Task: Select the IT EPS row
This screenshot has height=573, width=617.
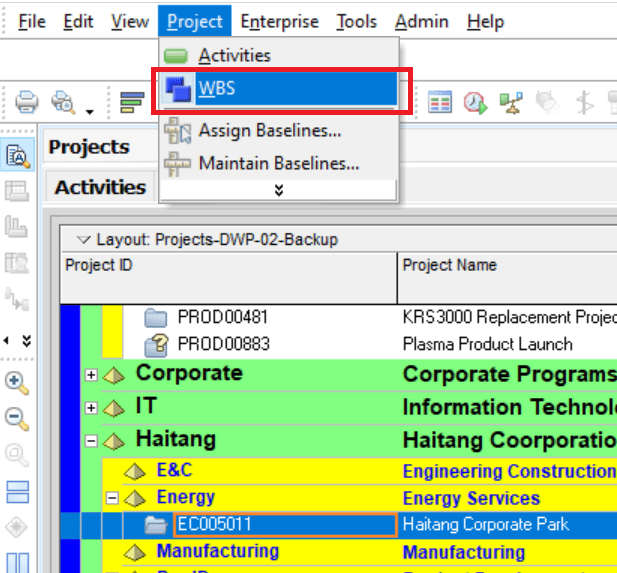Action: [x=349, y=407]
